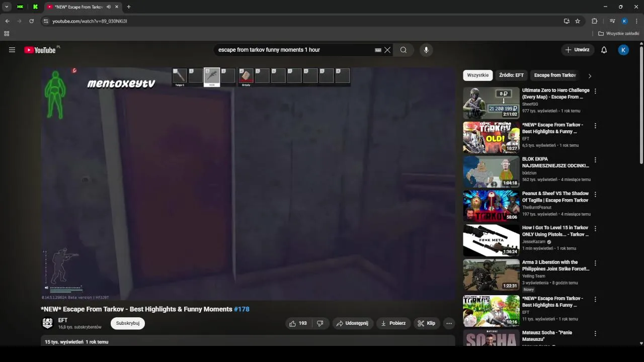The height and width of the screenshot is (362, 644).
Task: Open the on-screen keyboard in search box
Action: (378, 50)
